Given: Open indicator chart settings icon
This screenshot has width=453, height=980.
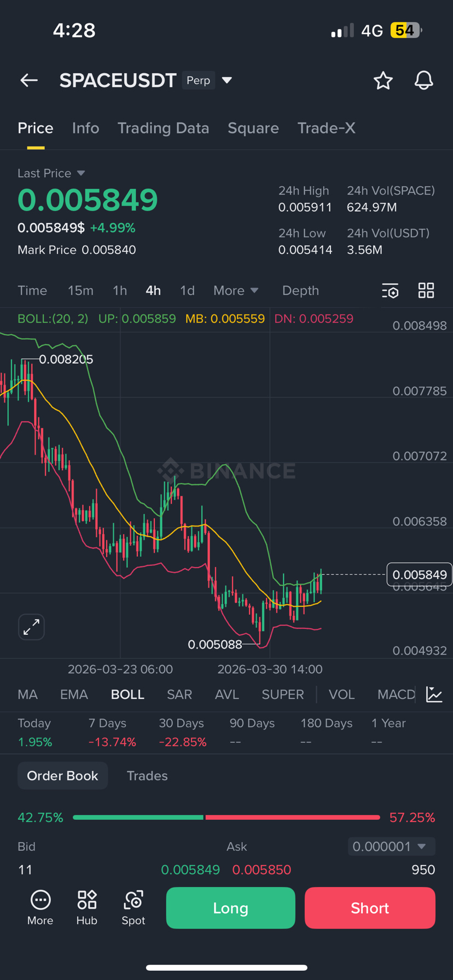Looking at the screenshot, I should (x=434, y=695).
